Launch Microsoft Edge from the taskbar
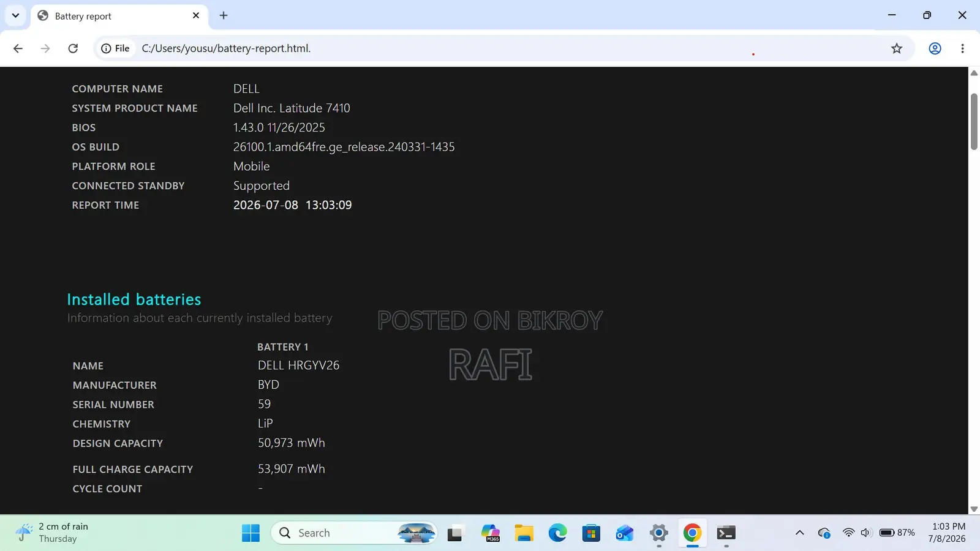This screenshot has height=551, width=980. 557,533
